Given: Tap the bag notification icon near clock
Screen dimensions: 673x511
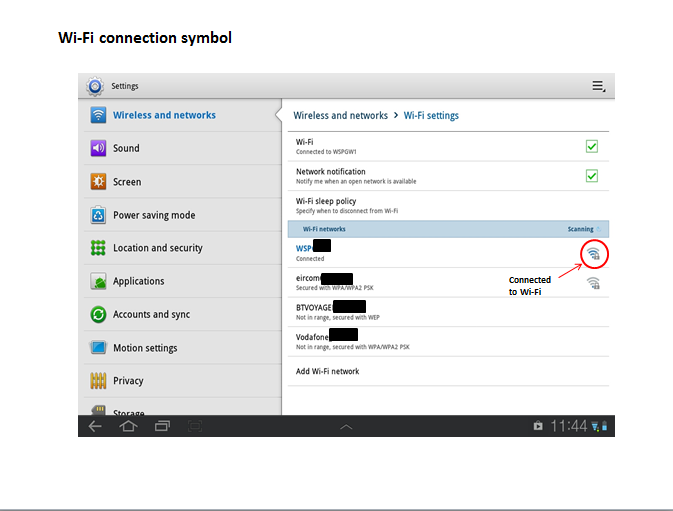Looking at the screenshot, I should click(x=538, y=426).
